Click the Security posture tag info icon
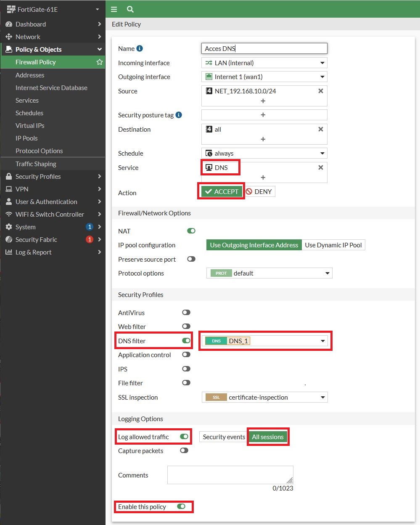The image size is (420, 525). [x=179, y=115]
